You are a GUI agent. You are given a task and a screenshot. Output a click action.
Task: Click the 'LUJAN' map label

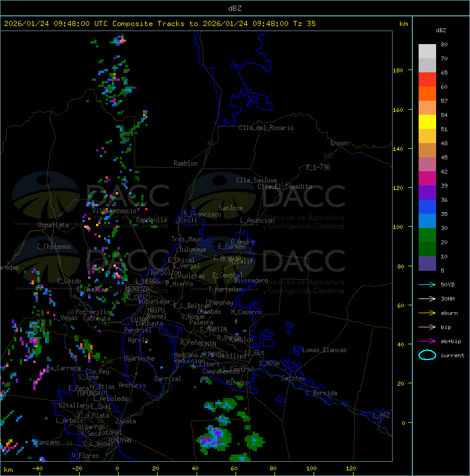tap(140, 320)
